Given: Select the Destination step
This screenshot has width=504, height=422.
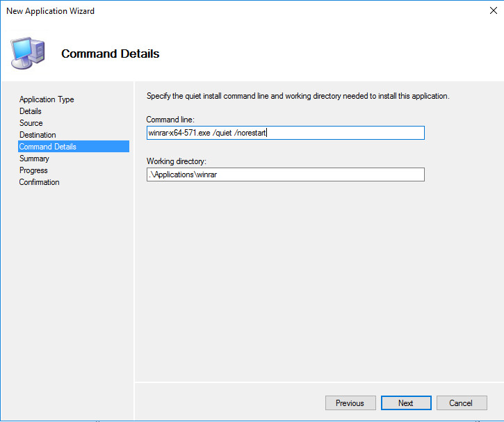Looking at the screenshot, I should point(38,135).
